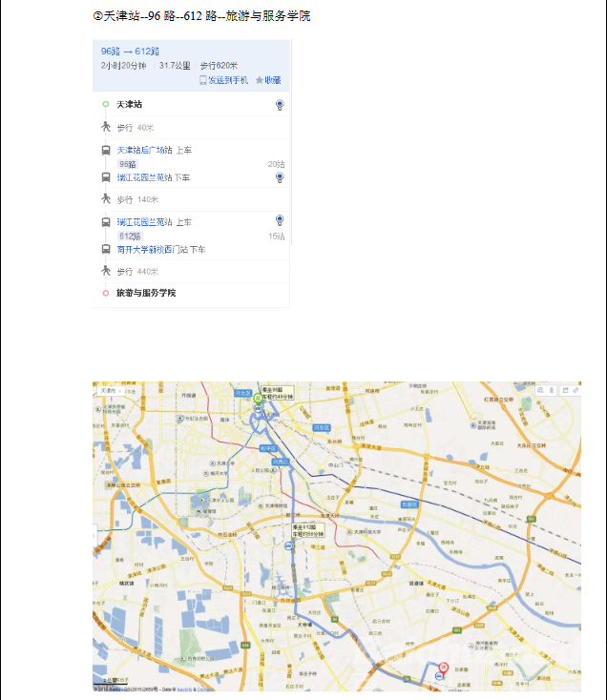Click the walking icon for 步行 440米
Screen dimensions: 607x700
106,271
